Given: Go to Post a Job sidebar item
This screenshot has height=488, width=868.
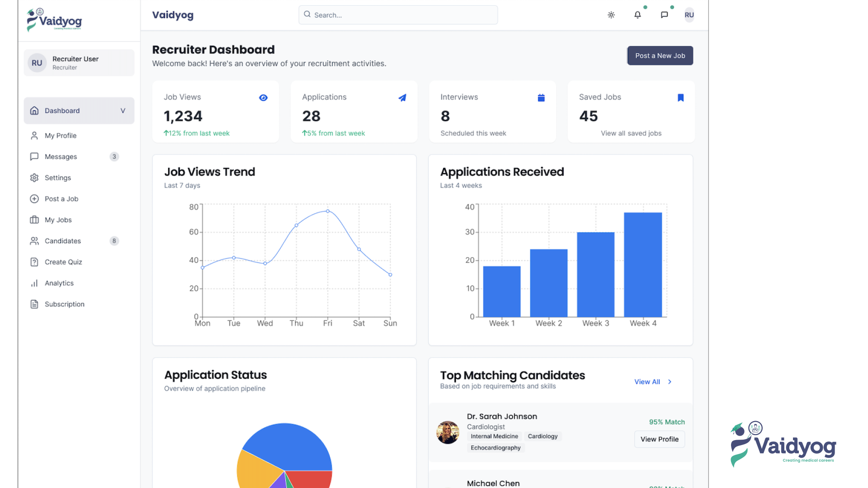Looking at the screenshot, I should pyautogui.click(x=61, y=199).
